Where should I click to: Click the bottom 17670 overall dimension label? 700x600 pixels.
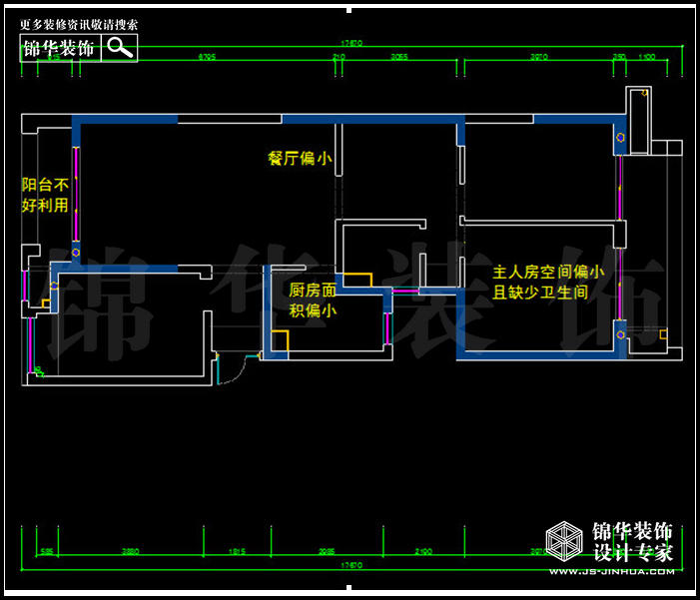click(350, 565)
